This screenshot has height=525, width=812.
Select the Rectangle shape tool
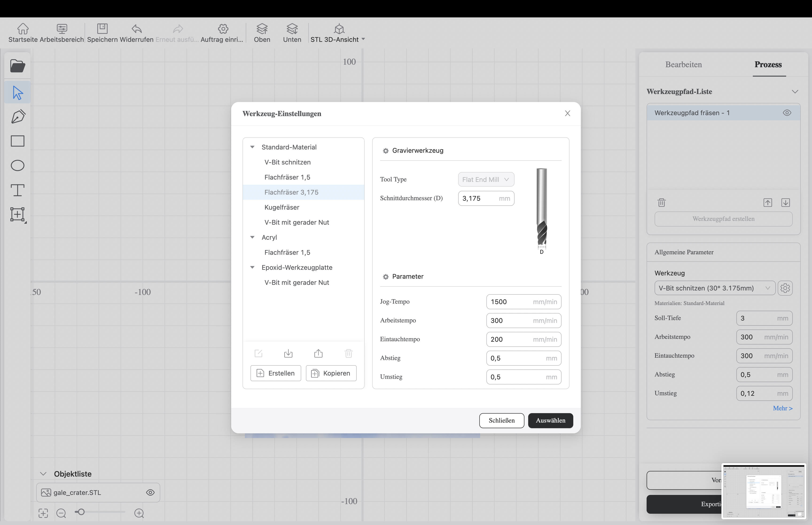click(x=17, y=141)
